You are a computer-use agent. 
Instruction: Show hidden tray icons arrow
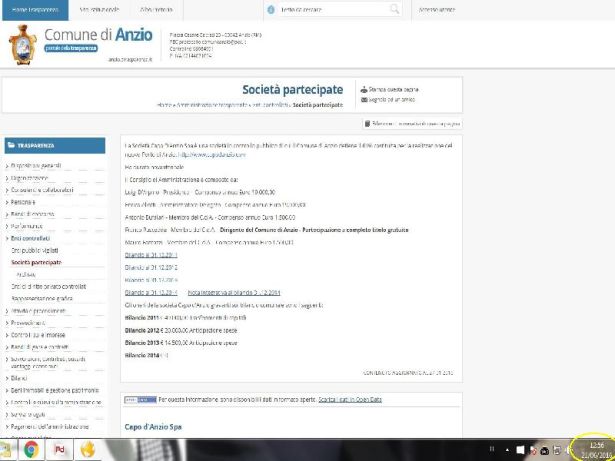(508, 450)
